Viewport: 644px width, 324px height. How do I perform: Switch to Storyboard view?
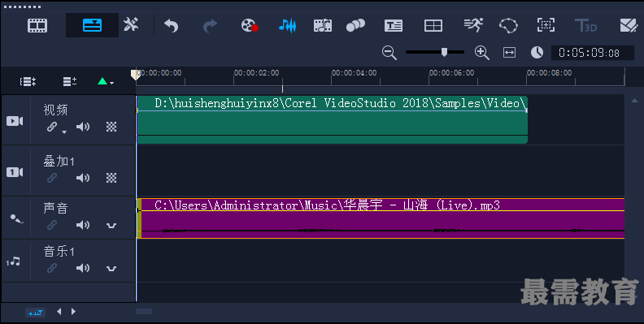point(37,25)
